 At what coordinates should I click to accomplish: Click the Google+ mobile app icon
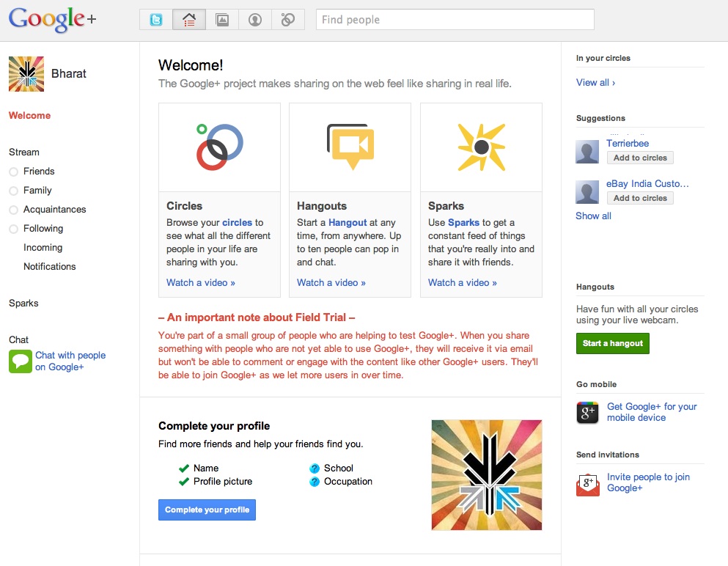tap(588, 413)
